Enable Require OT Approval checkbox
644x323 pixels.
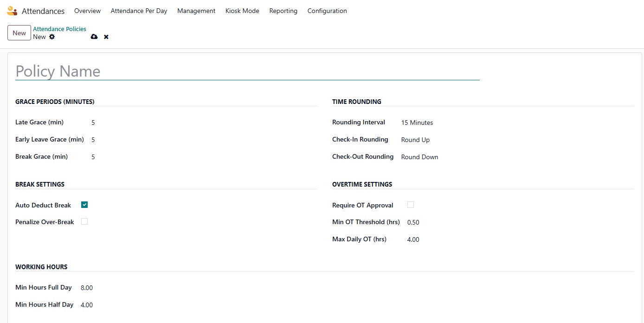click(411, 205)
